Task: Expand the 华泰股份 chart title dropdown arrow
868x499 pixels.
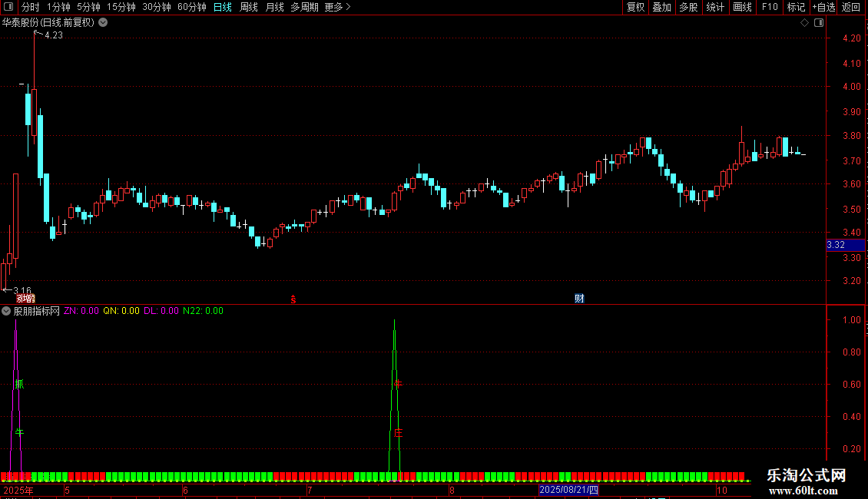Action: (103, 23)
